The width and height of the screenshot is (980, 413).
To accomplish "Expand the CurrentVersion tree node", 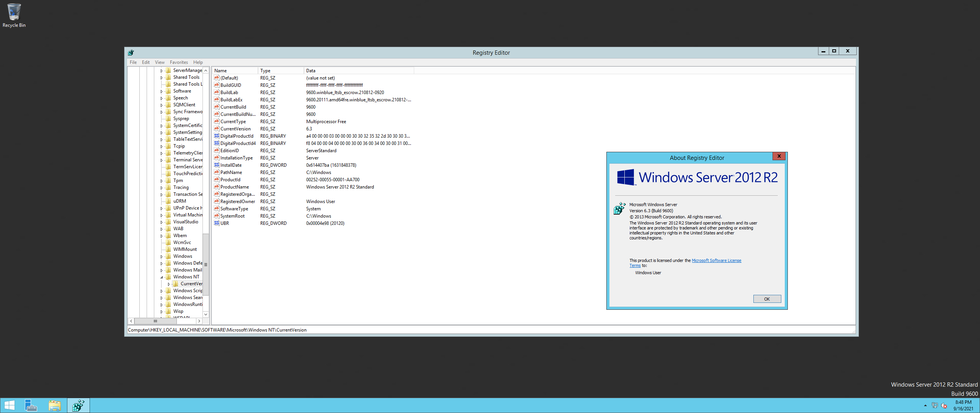I will [x=169, y=284].
